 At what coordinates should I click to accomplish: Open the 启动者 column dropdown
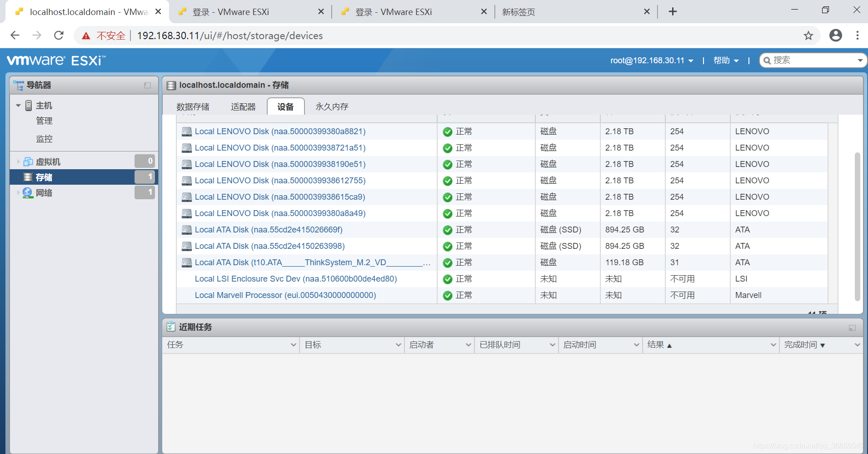click(x=468, y=345)
